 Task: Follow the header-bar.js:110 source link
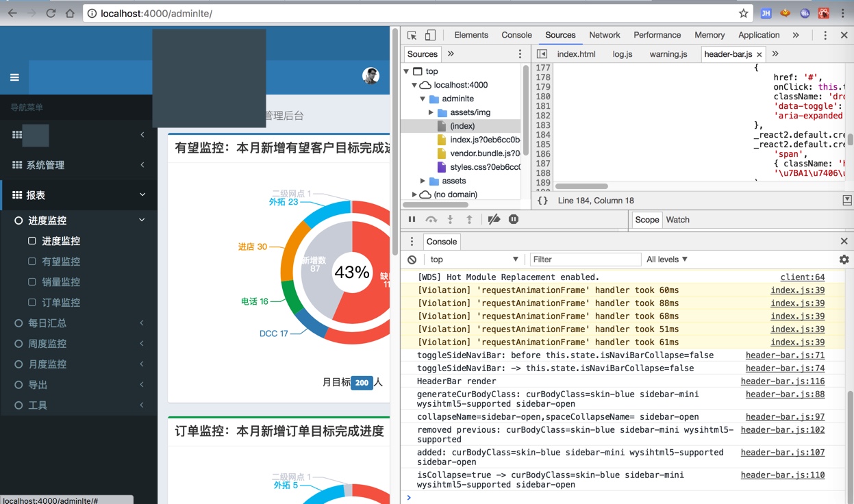click(x=783, y=475)
